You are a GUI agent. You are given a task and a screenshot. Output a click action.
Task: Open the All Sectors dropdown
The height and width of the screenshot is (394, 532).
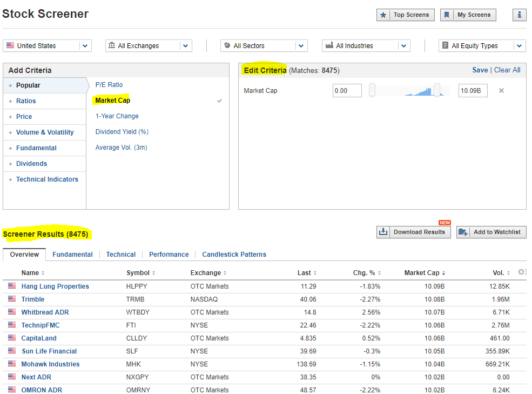[x=264, y=45]
